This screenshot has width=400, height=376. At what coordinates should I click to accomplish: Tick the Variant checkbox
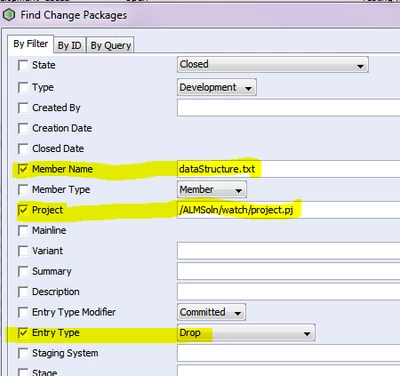tap(23, 251)
